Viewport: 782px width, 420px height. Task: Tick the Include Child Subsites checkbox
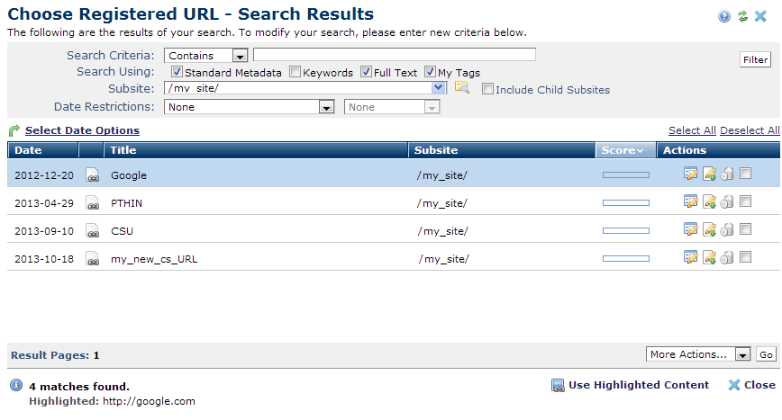[488, 89]
